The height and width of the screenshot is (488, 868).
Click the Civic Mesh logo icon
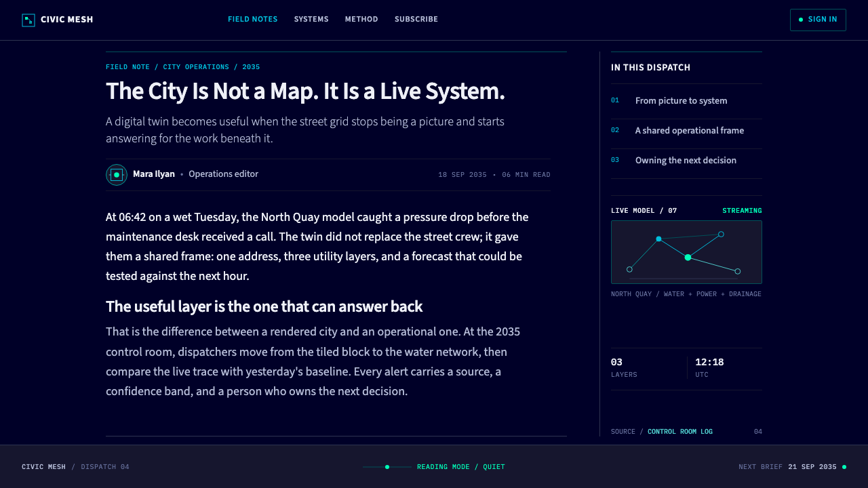coord(28,20)
